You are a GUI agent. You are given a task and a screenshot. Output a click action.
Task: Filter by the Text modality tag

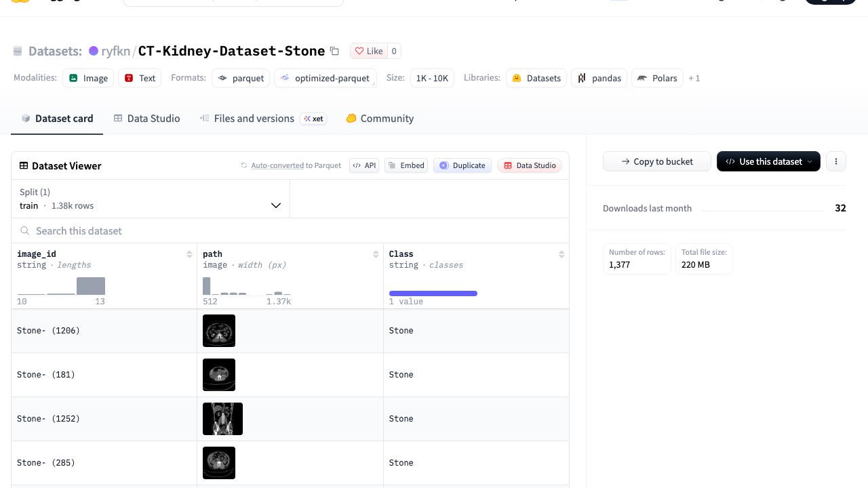[x=140, y=78]
